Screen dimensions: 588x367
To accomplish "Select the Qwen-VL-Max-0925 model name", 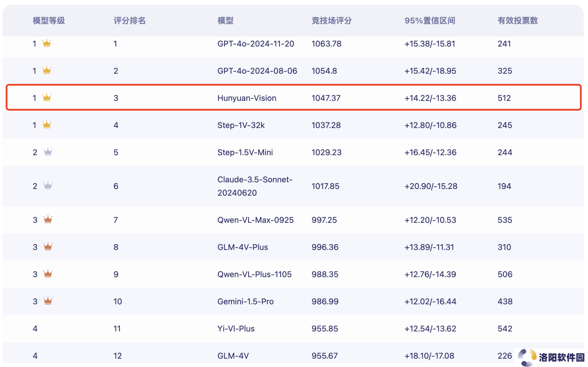I will (255, 220).
